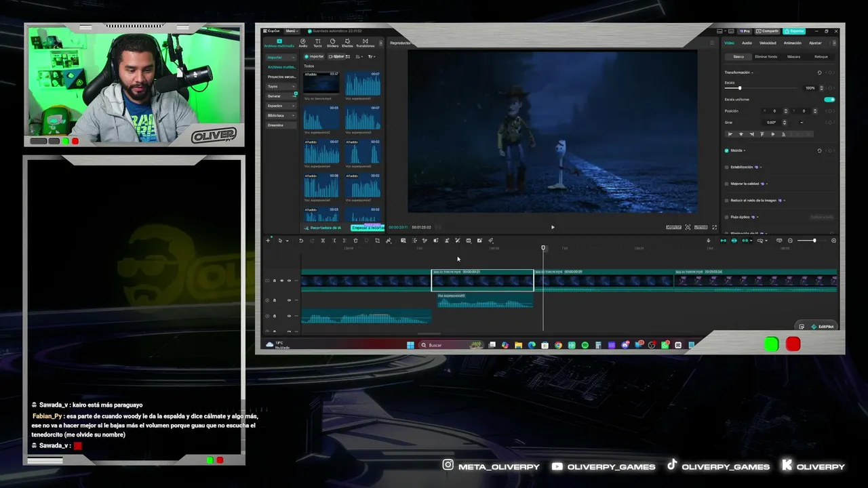Screen dimensions: 868x488
Task: Reset Transformación with the circular arrow icon
Action: coord(819,73)
